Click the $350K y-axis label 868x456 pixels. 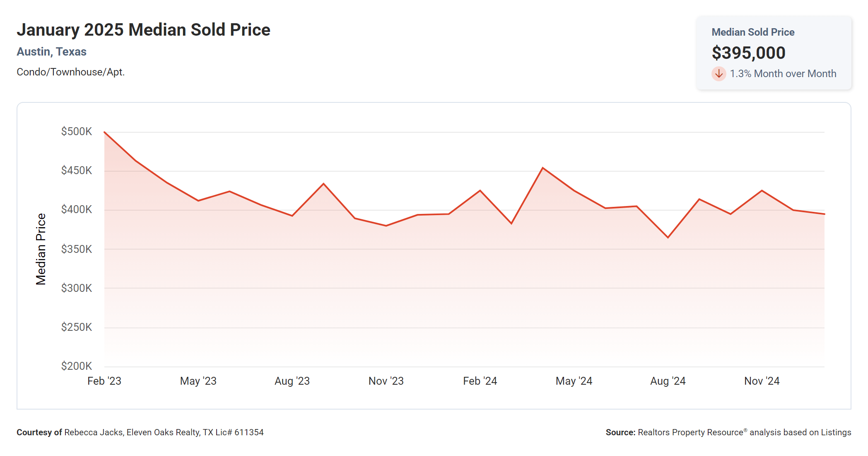click(x=76, y=249)
